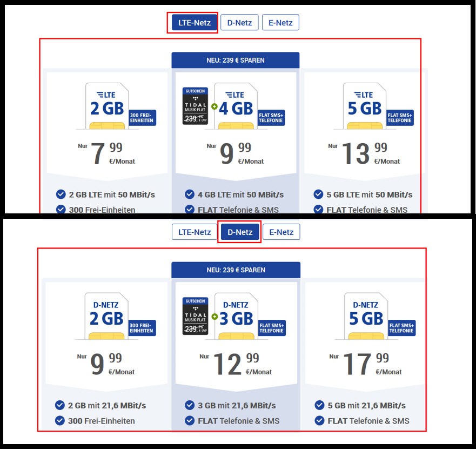The width and height of the screenshot is (476, 450).
Task: Click the LTE 4 GB SIM card icon
Action: pyautogui.click(x=236, y=105)
